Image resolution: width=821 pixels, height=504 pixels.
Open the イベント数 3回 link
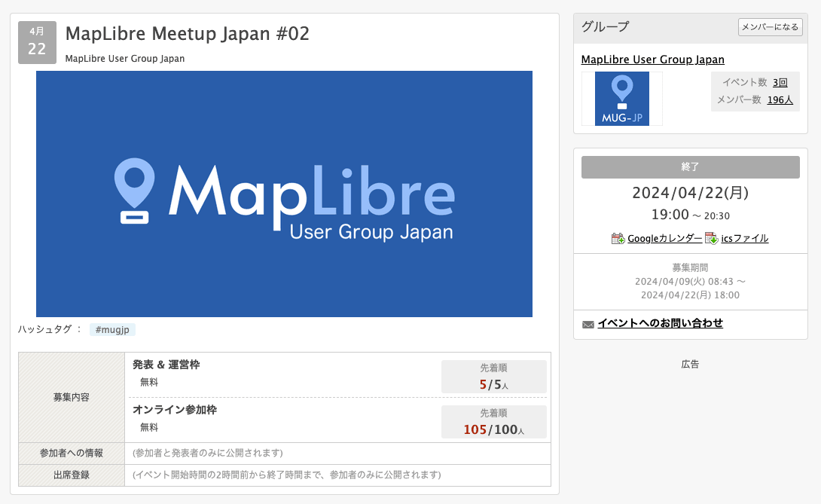780,82
